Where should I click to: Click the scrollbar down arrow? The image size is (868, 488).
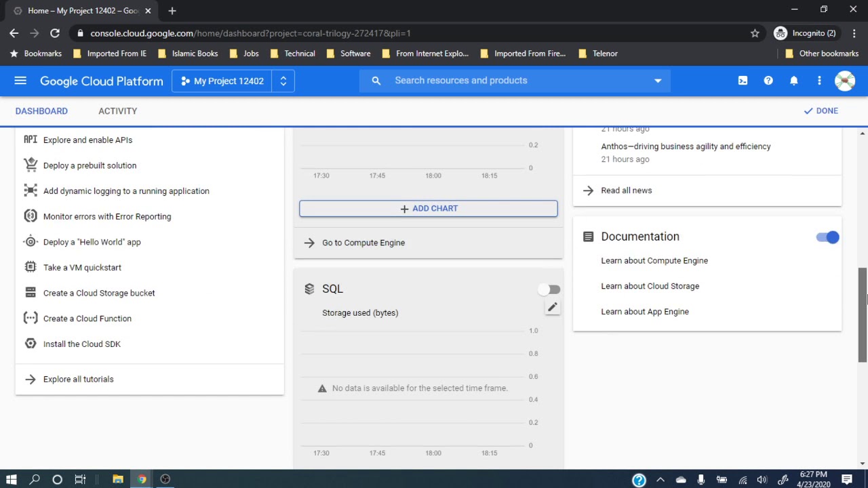[863, 464]
